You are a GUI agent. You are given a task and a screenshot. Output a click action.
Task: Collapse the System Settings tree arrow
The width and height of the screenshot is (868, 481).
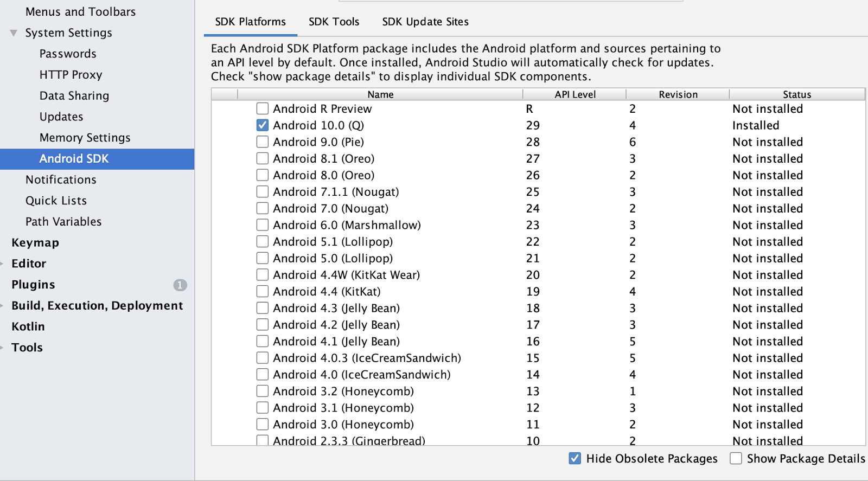[14, 33]
